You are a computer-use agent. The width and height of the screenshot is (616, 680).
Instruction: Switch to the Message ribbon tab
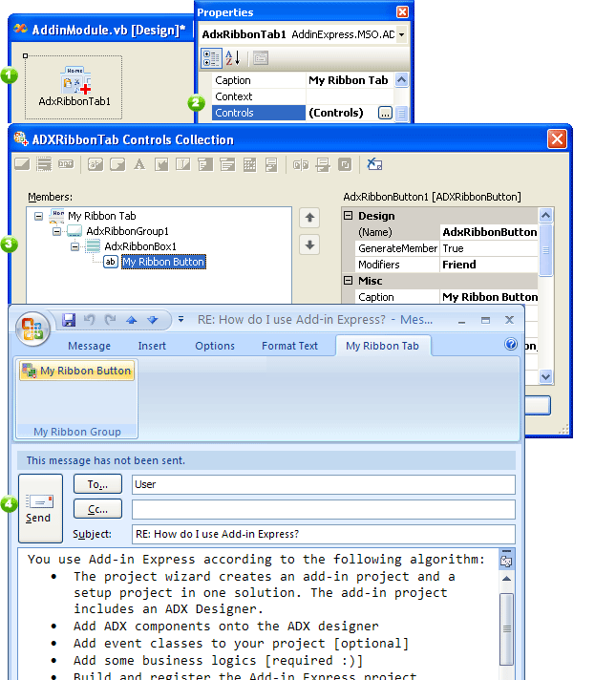pyautogui.click(x=90, y=346)
